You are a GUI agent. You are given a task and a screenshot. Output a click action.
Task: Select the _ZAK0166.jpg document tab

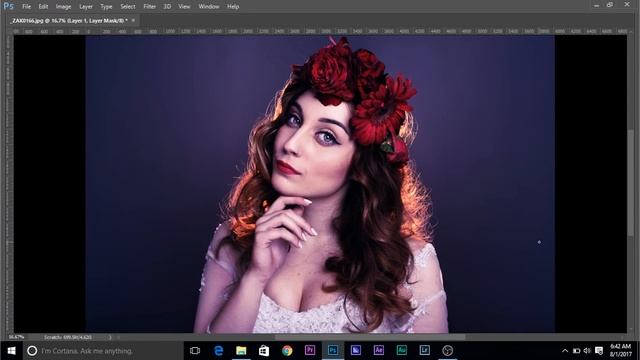69,20
